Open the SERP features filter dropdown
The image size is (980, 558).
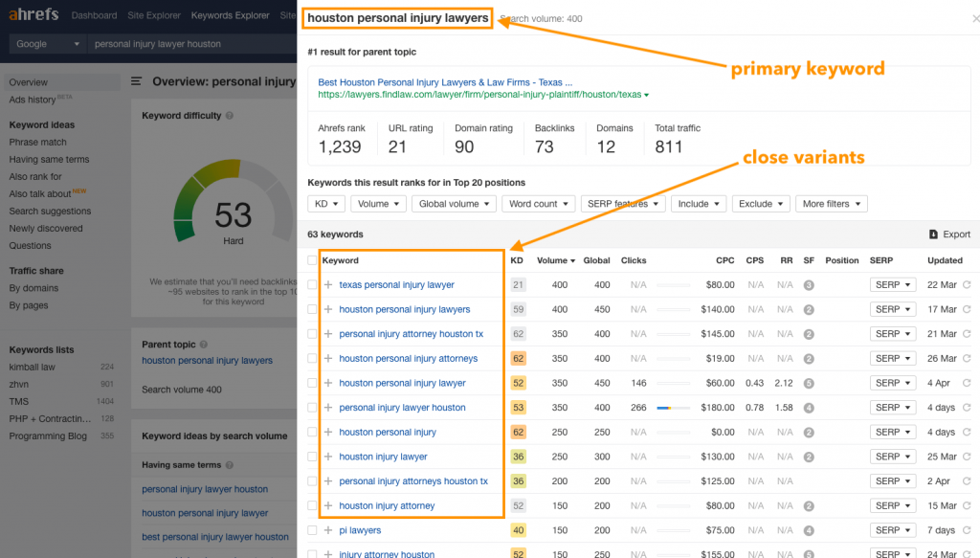click(622, 204)
